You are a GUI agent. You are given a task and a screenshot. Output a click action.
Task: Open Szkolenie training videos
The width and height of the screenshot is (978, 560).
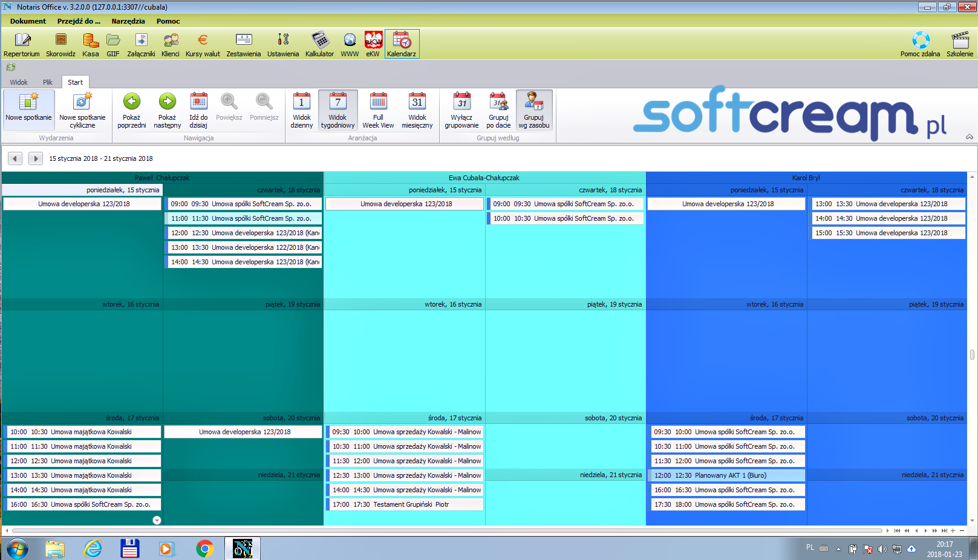[960, 45]
